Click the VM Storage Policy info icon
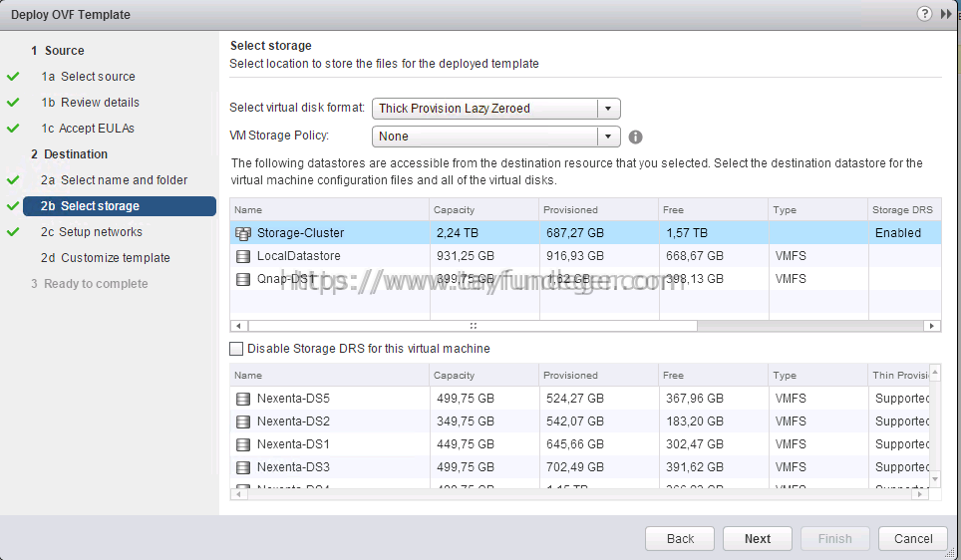The width and height of the screenshot is (961, 560). [x=636, y=137]
